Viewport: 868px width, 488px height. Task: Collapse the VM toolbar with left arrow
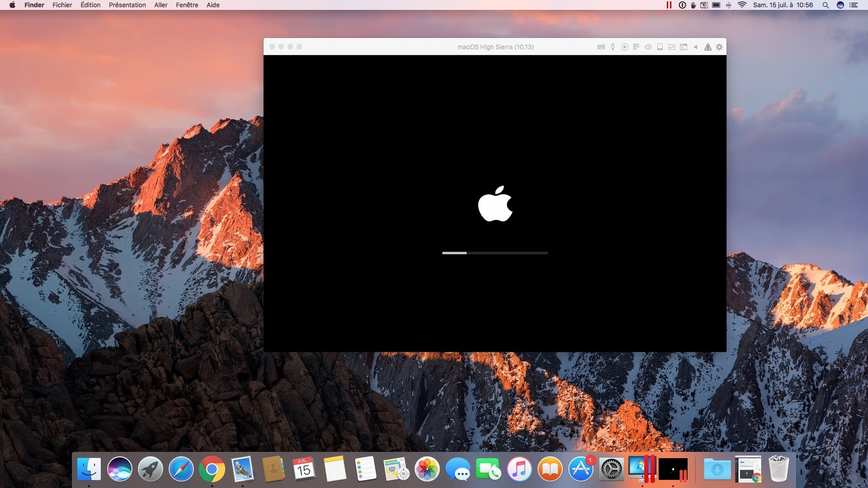tap(695, 47)
